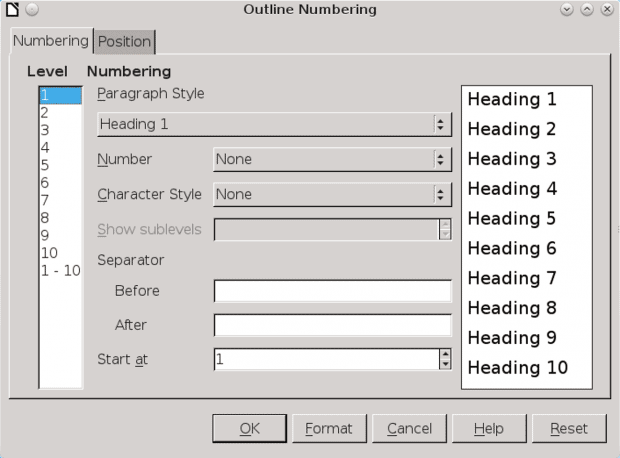Screen dimensions: 620x458
Task: Select the 1 - 10 range in the Level list
Action: click(x=61, y=271)
